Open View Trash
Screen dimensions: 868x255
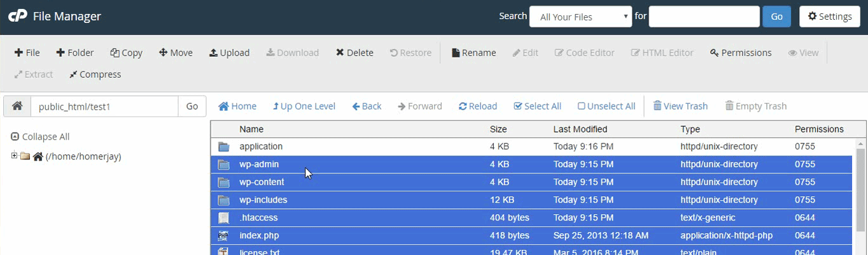point(680,106)
